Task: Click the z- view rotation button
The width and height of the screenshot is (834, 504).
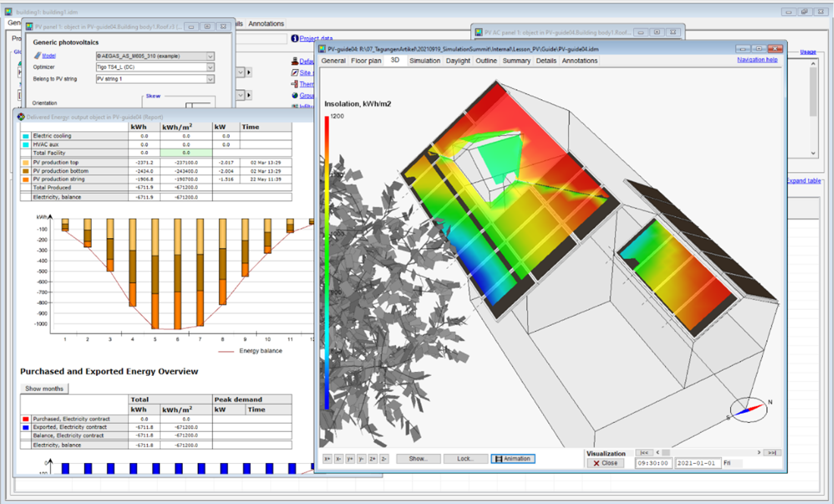Action: [x=384, y=459]
